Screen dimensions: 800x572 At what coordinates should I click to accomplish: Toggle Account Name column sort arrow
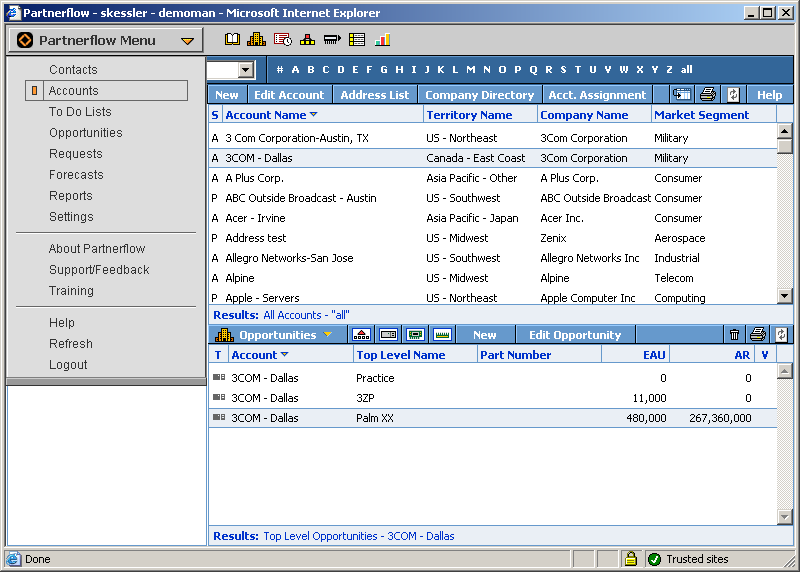[x=313, y=114]
